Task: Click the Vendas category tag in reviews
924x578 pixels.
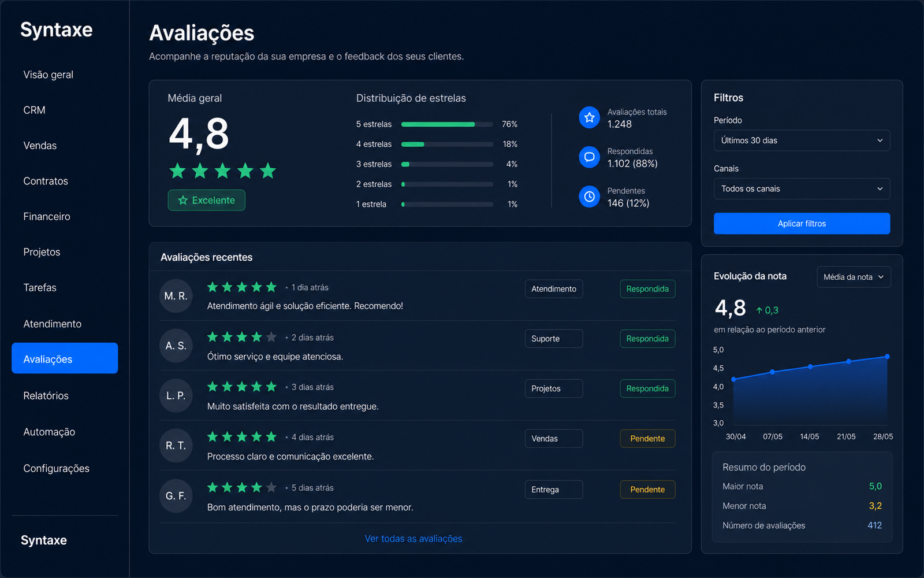Action: pyautogui.click(x=554, y=438)
